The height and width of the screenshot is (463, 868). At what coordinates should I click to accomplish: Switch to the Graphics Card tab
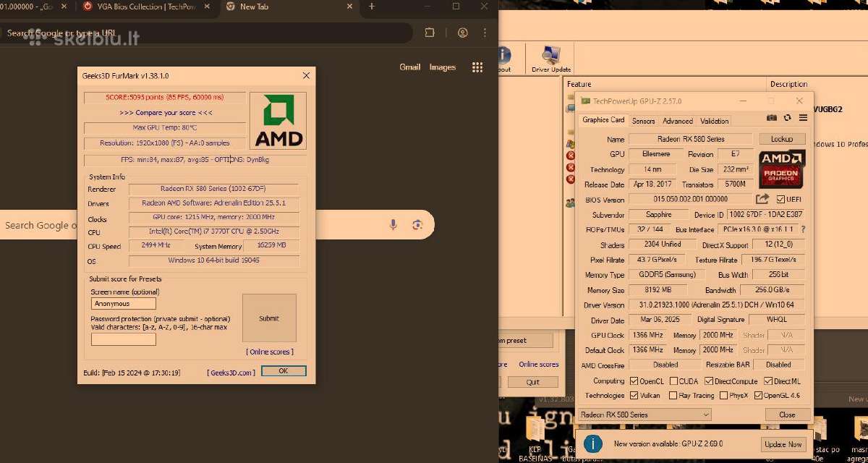603,120
